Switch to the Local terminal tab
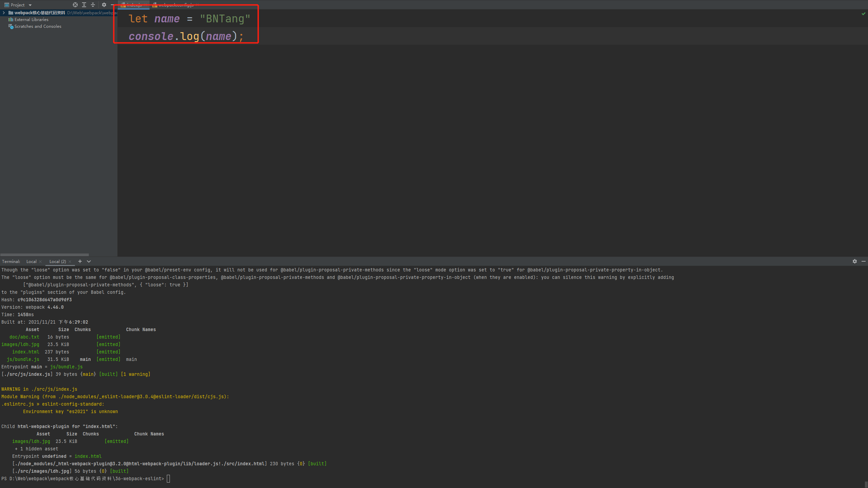Viewport: 868px width, 488px height. coord(31,262)
